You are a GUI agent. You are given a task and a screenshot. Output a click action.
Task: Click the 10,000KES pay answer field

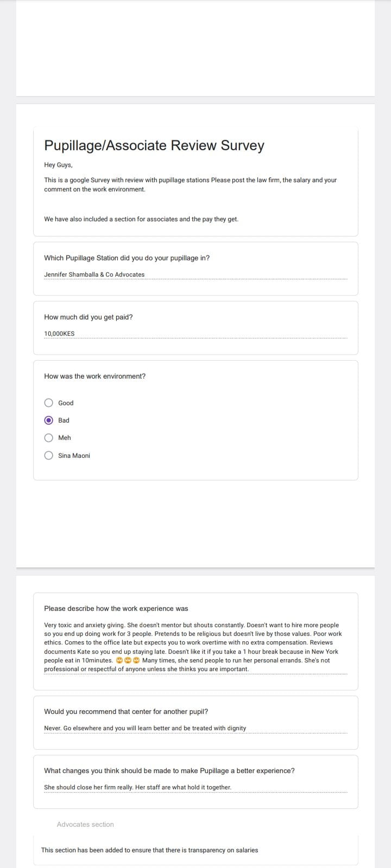pos(194,334)
